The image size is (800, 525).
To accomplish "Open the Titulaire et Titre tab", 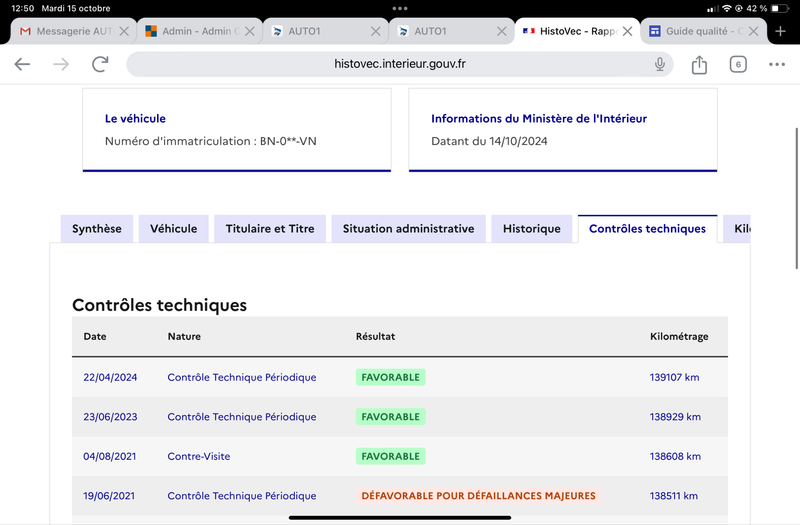I will coord(270,229).
